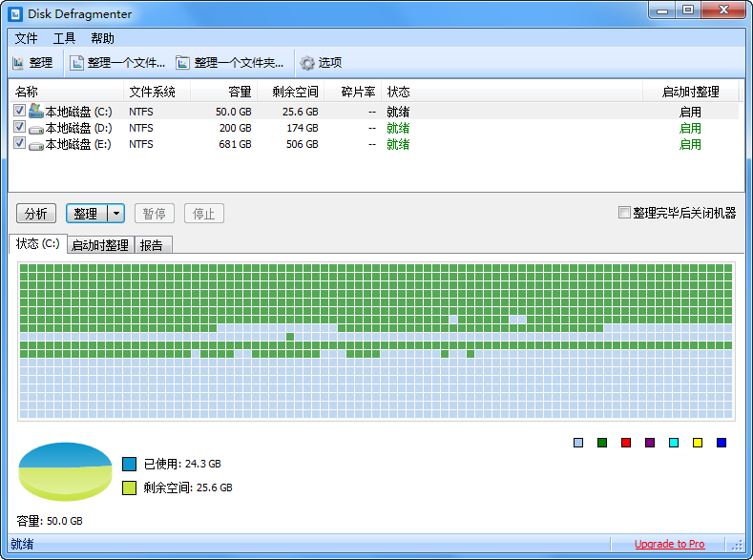Expand the 整理 button dropdown arrow
Screen dimensions: 753x560
click(116, 214)
